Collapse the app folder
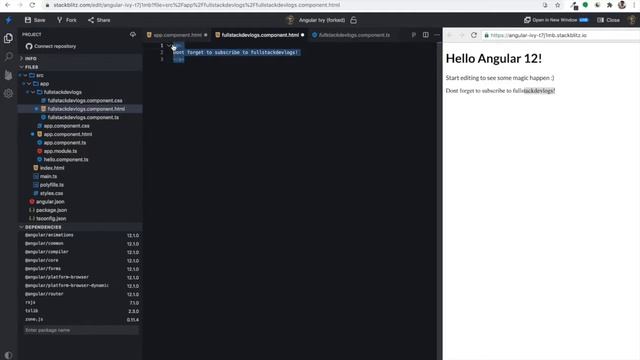The width and height of the screenshot is (640, 360). 29,84
